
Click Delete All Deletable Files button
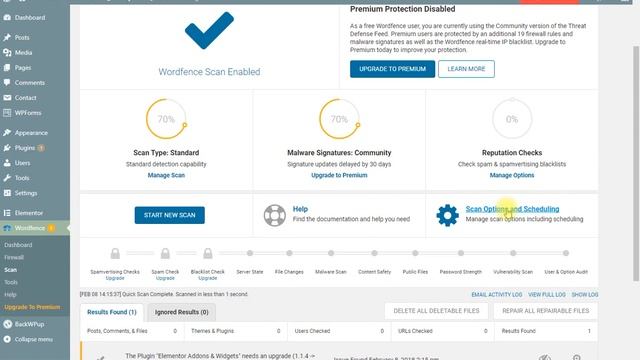tap(436, 311)
